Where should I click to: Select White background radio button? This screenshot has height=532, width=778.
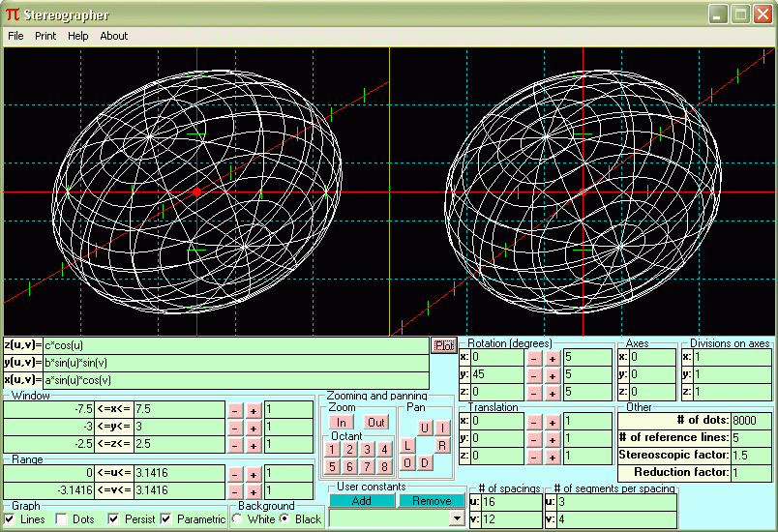(x=237, y=519)
